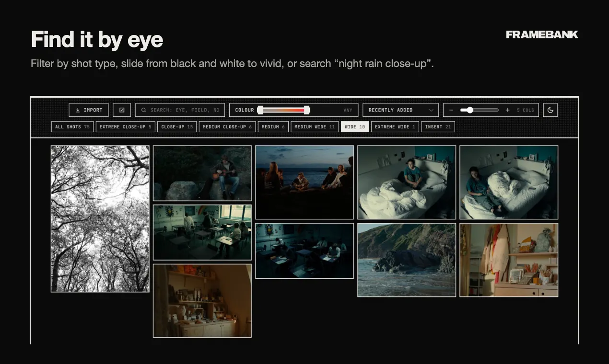This screenshot has height=364, width=609.
Task: Increase columns with the plus icon
Action: 508,110
